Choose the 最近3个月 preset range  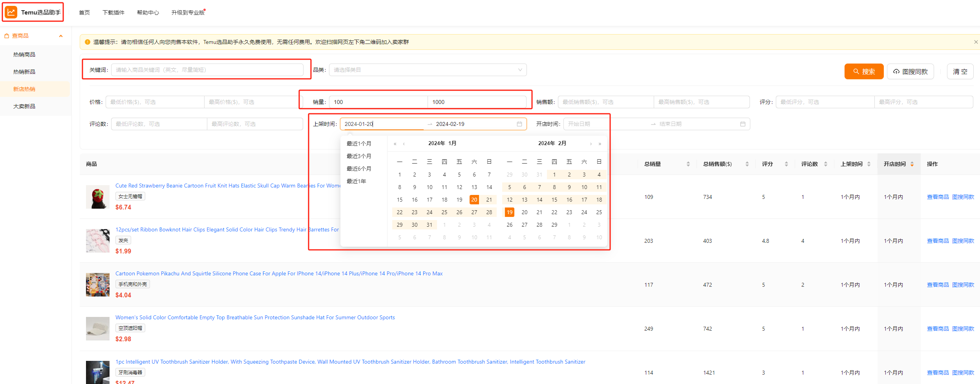pyautogui.click(x=359, y=156)
